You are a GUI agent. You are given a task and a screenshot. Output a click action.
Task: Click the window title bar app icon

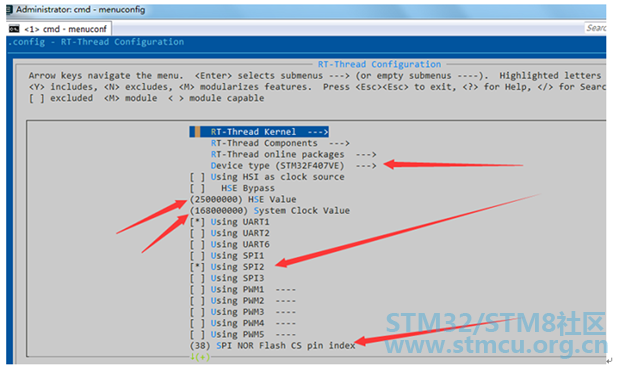click(9, 9)
